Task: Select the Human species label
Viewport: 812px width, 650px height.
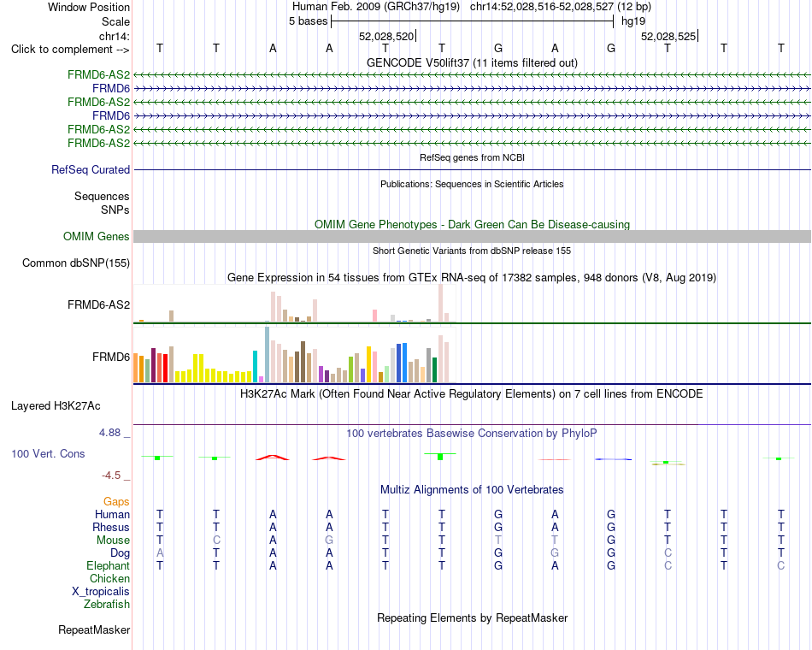Action: 112,514
